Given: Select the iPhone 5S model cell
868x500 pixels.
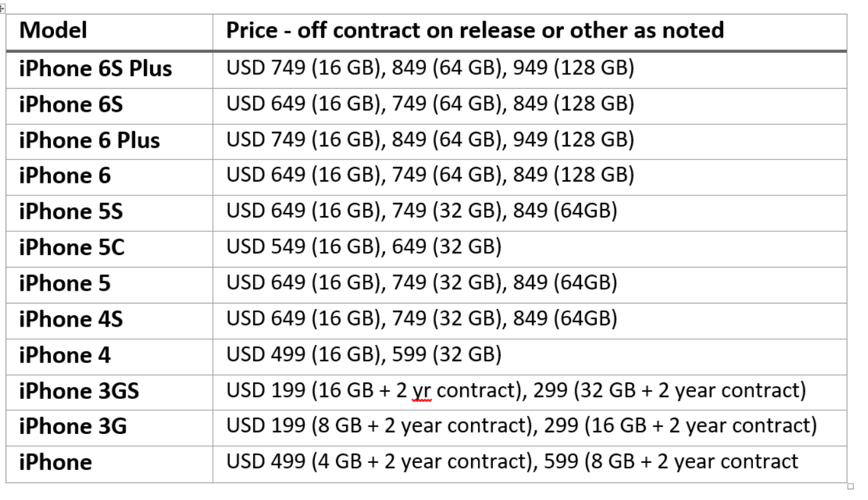Looking at the screenshot, I should 109,212.
